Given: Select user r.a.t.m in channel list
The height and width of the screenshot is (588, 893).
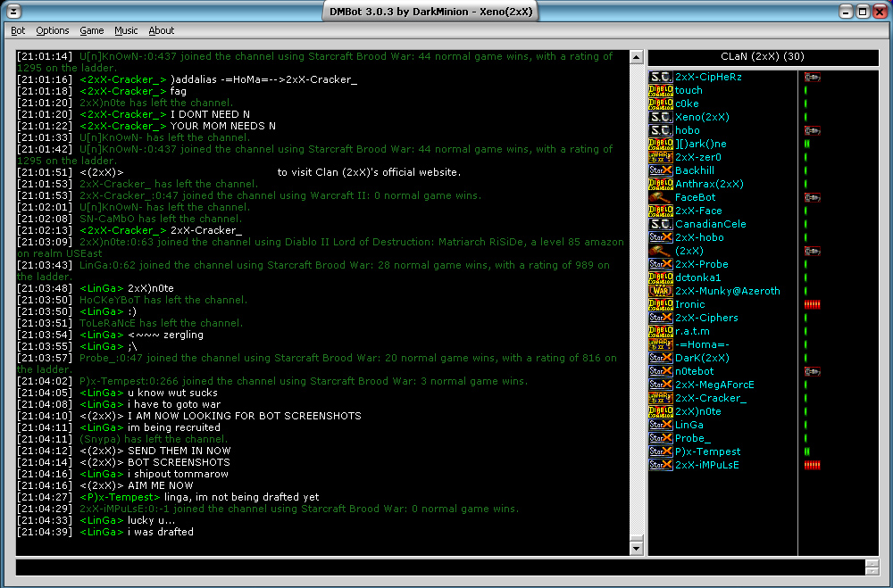Looking at the screenshot, I should tap(693, 331).
